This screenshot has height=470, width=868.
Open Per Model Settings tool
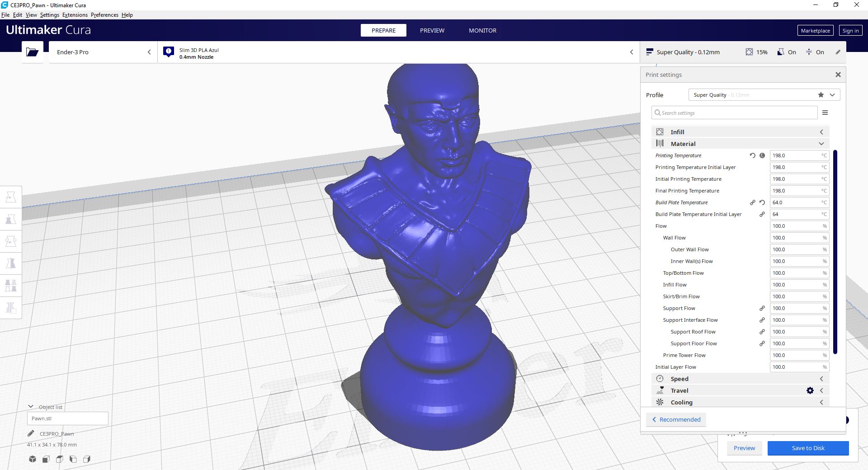click(11, 285)
